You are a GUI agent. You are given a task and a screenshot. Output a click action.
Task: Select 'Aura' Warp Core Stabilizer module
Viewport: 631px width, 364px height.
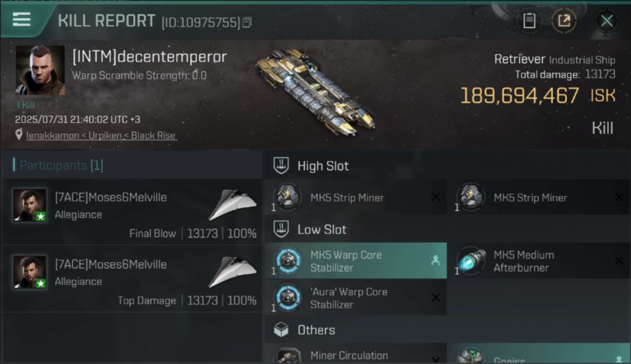[x=356, y=298]
